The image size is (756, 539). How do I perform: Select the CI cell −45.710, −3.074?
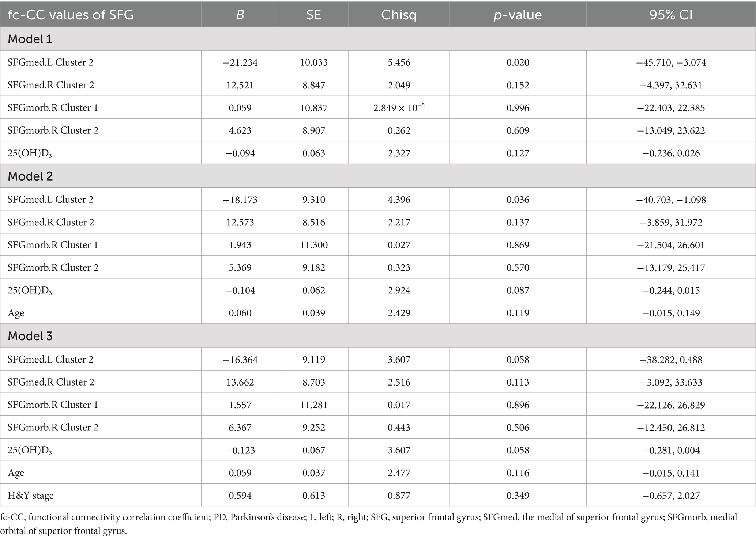[x=671, y=62]
